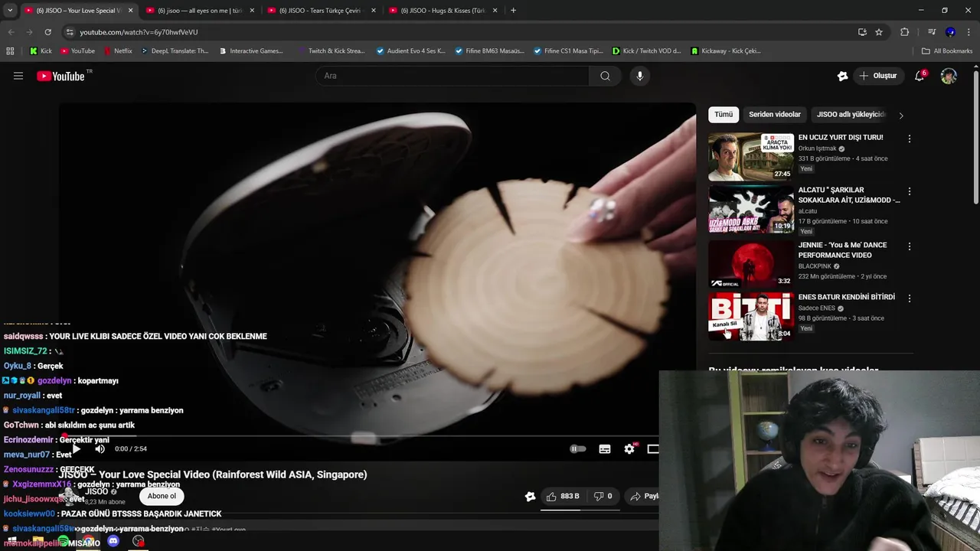Switch to theater mode
Image resolution: width=980 pixels, height=551 pixels.
pos(653,449)
